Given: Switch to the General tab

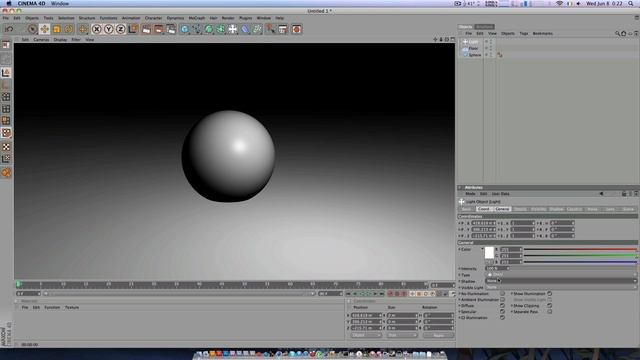Looking at the screenshot, I should (502, 209).
